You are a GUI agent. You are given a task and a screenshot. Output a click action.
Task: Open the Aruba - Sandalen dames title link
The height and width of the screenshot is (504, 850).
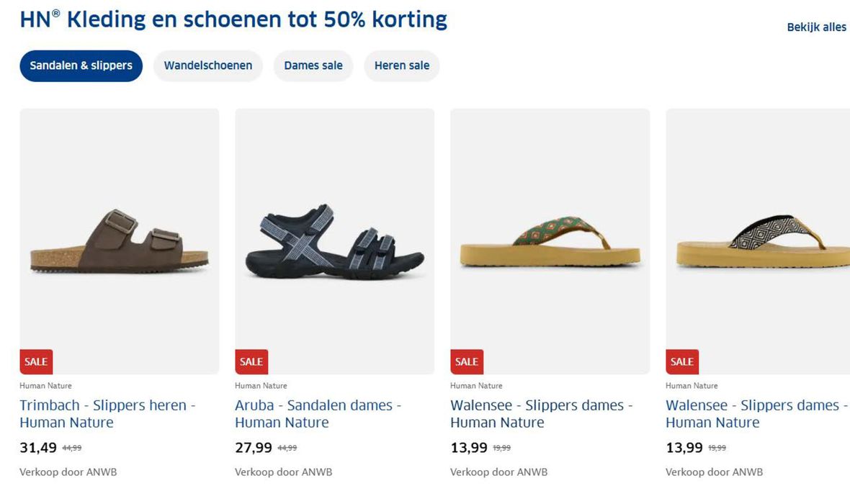pyautogui.click(x=318, y=414)
